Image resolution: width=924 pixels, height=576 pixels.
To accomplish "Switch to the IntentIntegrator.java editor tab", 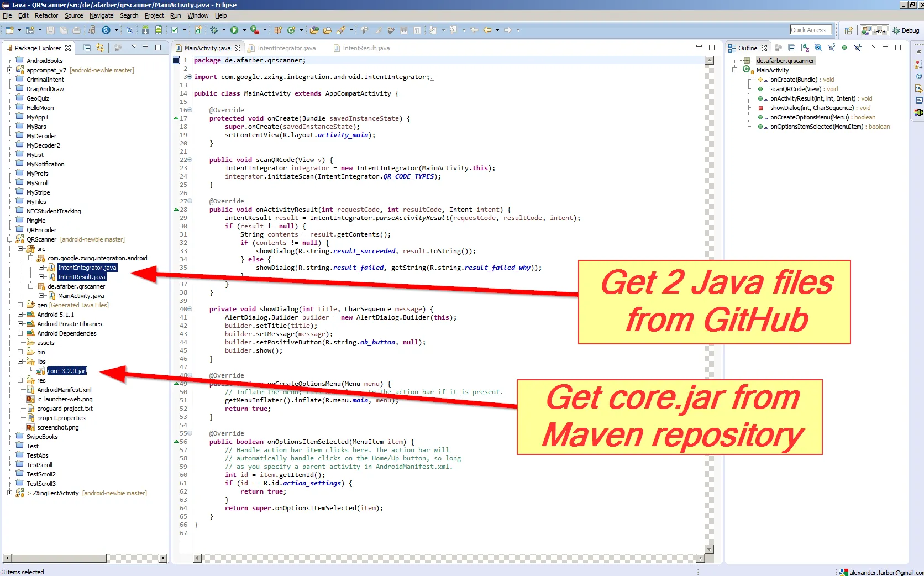I will tap(282, 48).
